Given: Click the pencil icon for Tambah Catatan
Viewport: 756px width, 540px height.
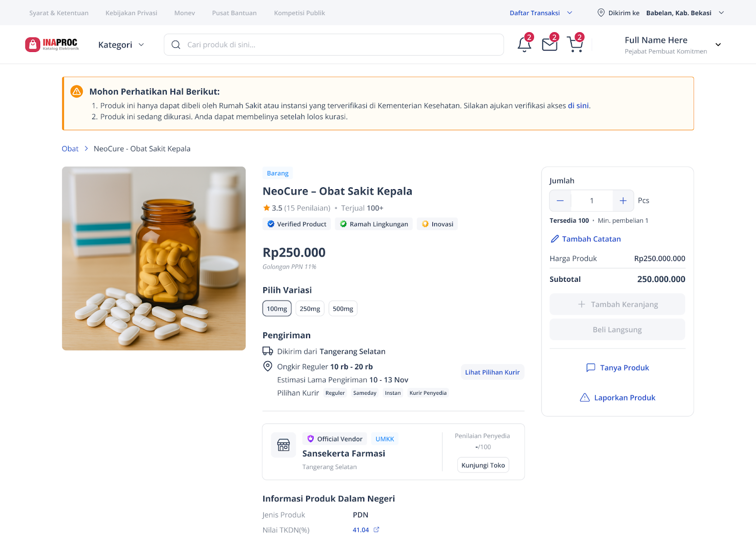Looking at the screenshot, I should 555,239.
